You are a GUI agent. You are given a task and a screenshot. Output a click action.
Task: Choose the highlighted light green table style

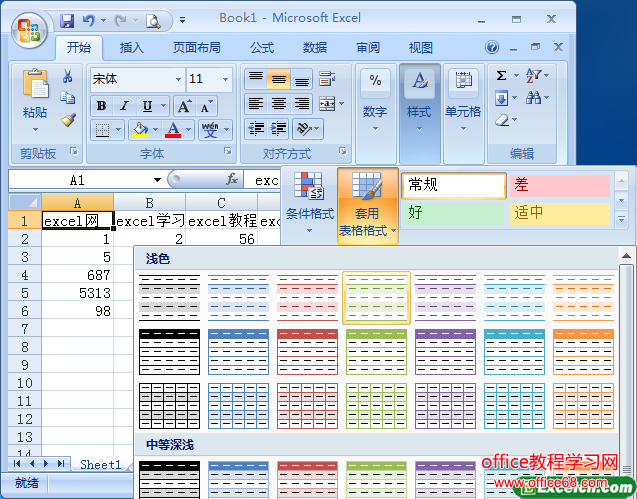tap(376, 297)
